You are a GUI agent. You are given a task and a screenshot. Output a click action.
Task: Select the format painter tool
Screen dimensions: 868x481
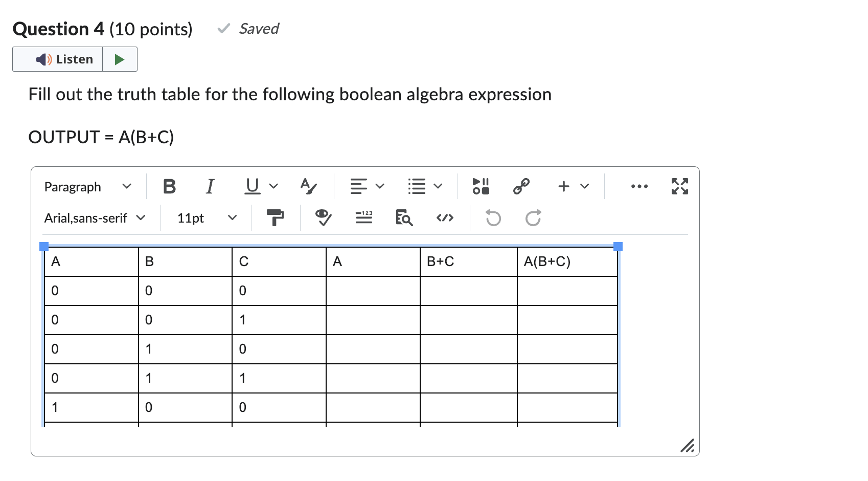click(276, 217)
